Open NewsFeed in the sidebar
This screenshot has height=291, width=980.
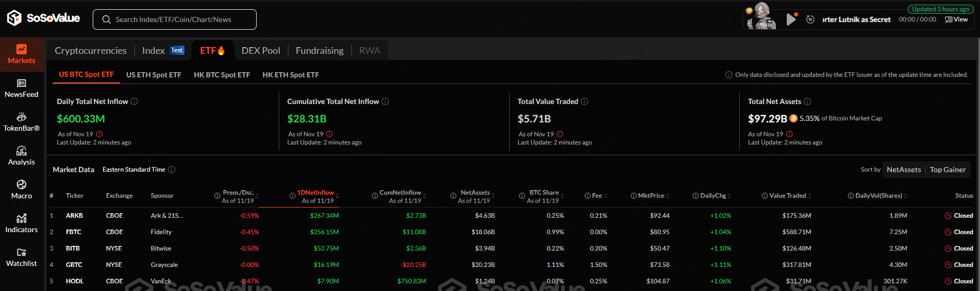pyautogui.click(x=22, y=88)
